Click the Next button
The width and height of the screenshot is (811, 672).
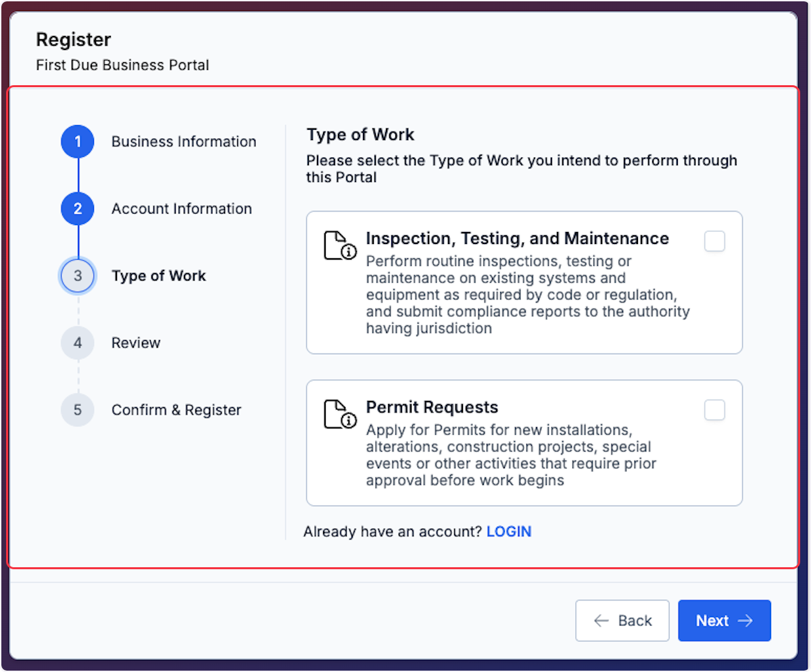point(724,621)
